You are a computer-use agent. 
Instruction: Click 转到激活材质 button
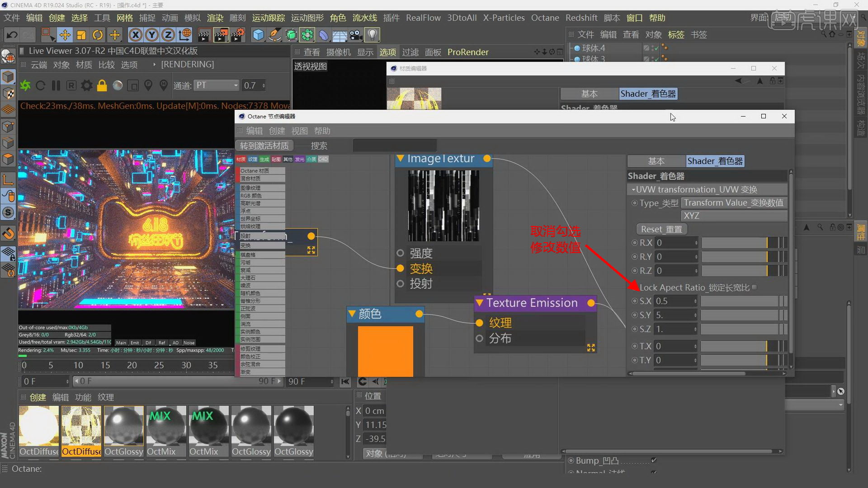[264, 146]
